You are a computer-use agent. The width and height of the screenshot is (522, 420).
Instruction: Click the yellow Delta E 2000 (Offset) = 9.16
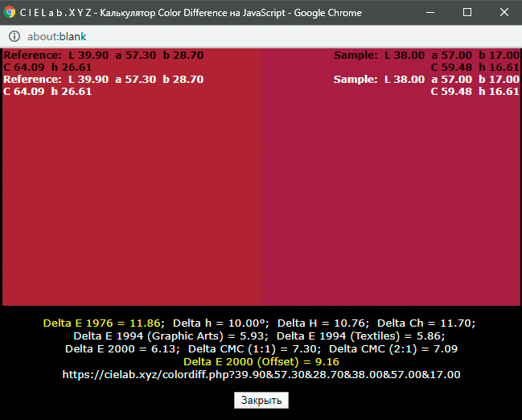261,362
